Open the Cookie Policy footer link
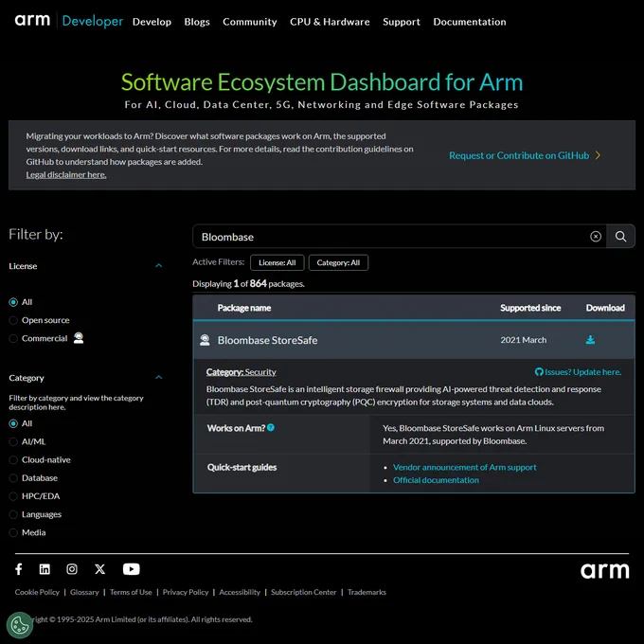Image resolution: width=644 pixels, height=644 pixels. pos(37,592)
